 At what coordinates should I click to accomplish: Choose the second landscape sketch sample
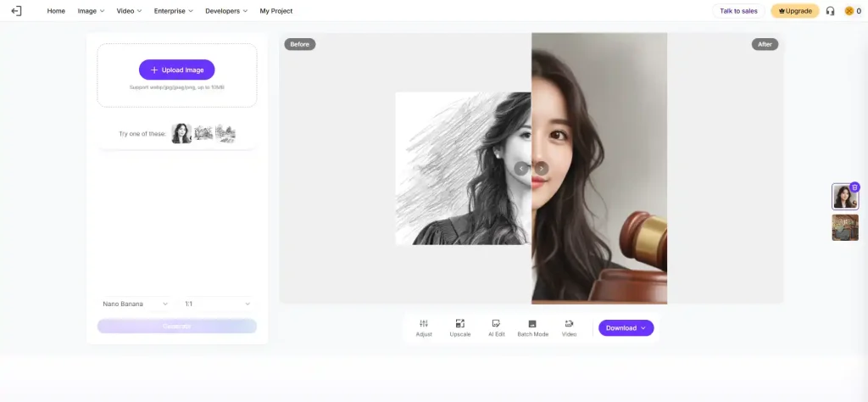(x=203, y=133)
